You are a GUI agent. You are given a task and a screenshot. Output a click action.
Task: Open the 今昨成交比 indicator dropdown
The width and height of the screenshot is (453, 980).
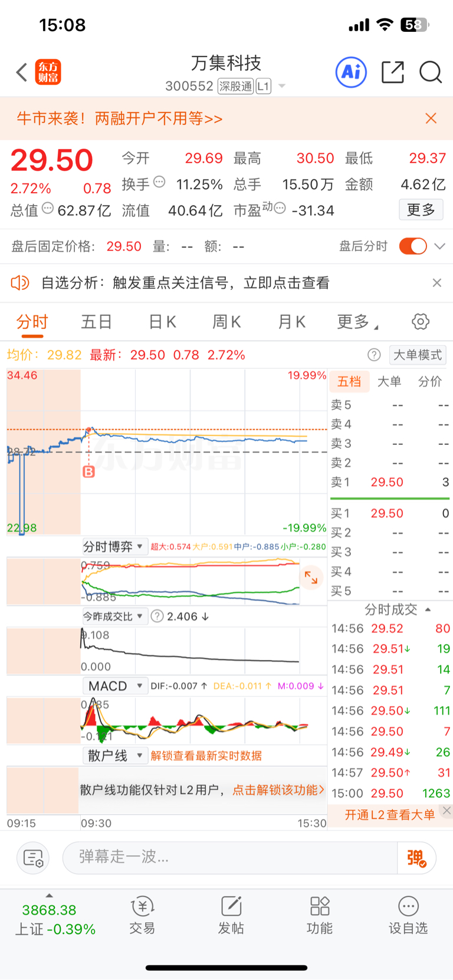pos(114,616)
